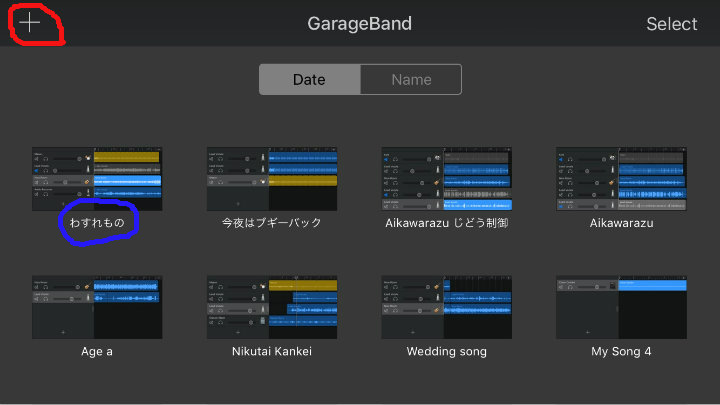Open the Aikawarazu song thumbnail
The width and height of the screenshot is (720, 405).
621,179
